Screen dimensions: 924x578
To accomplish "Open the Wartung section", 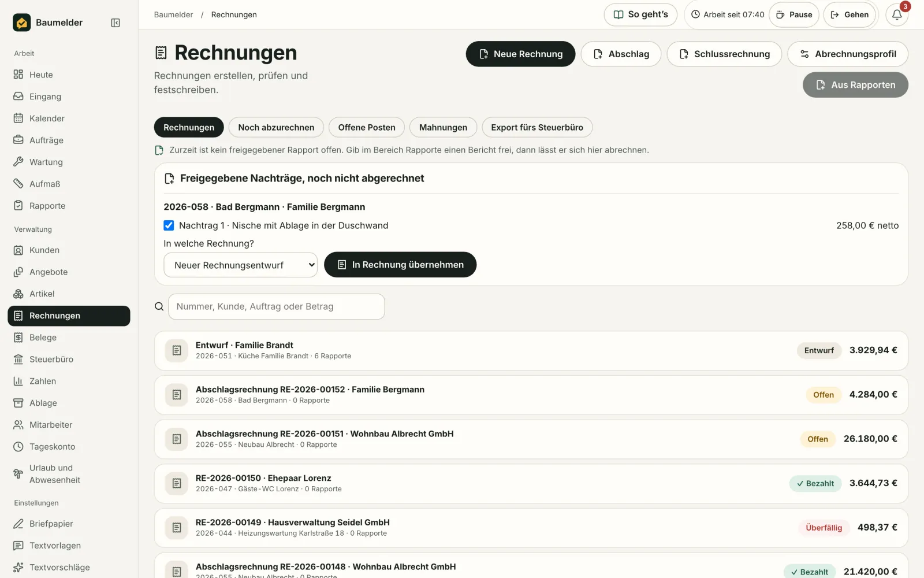I will [x=69, y=162].
